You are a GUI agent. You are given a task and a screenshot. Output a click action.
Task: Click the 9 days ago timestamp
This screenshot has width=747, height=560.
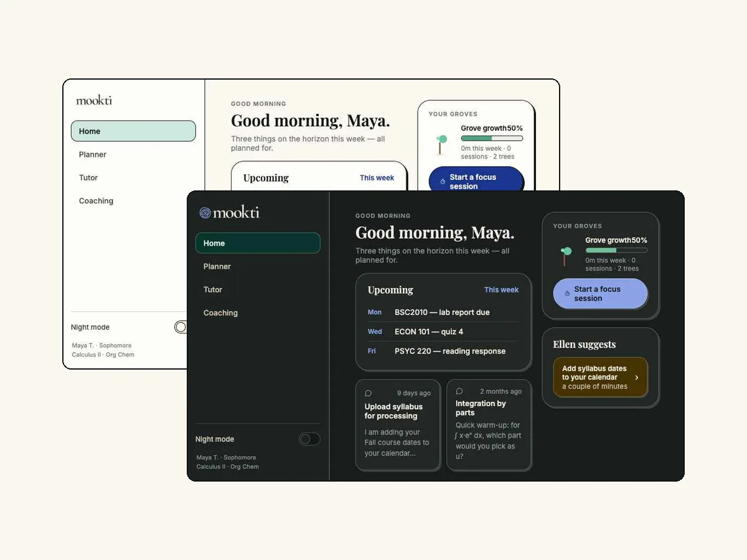point(414,393)
